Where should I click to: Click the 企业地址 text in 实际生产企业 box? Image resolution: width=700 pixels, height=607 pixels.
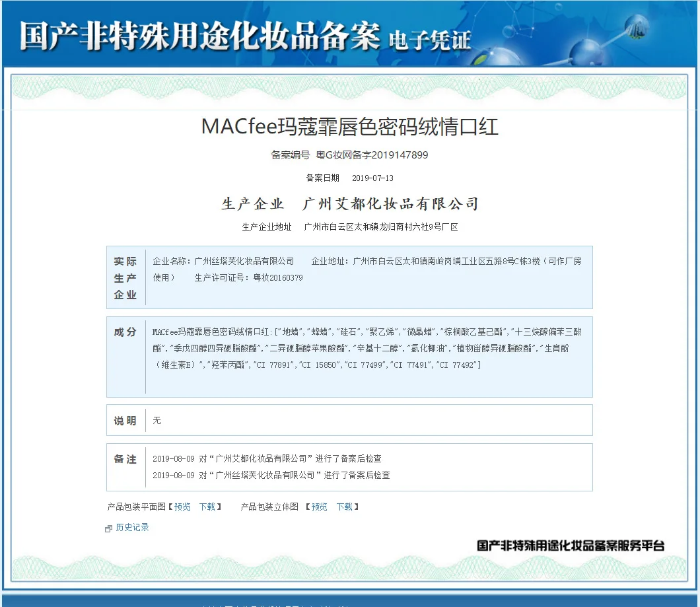point(367,269)
